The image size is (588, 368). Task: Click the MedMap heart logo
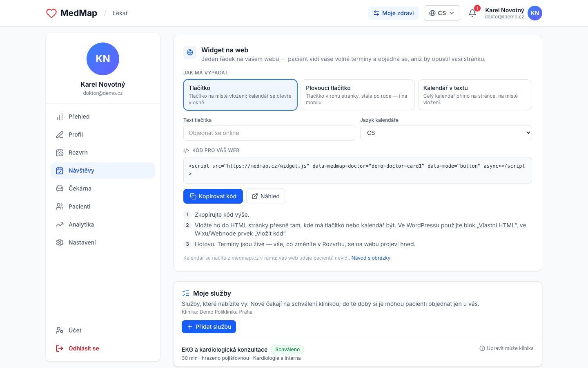[x=51, y=13]
